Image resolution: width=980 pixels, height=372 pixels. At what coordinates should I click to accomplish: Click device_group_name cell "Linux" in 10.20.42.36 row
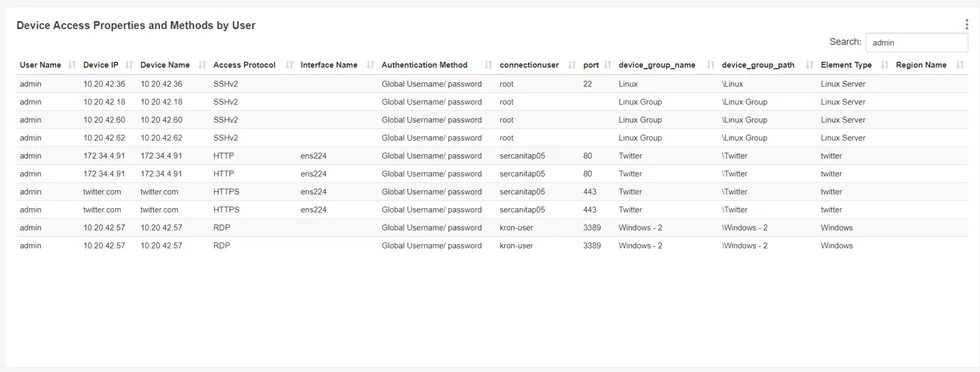click(x=628, y=84)
